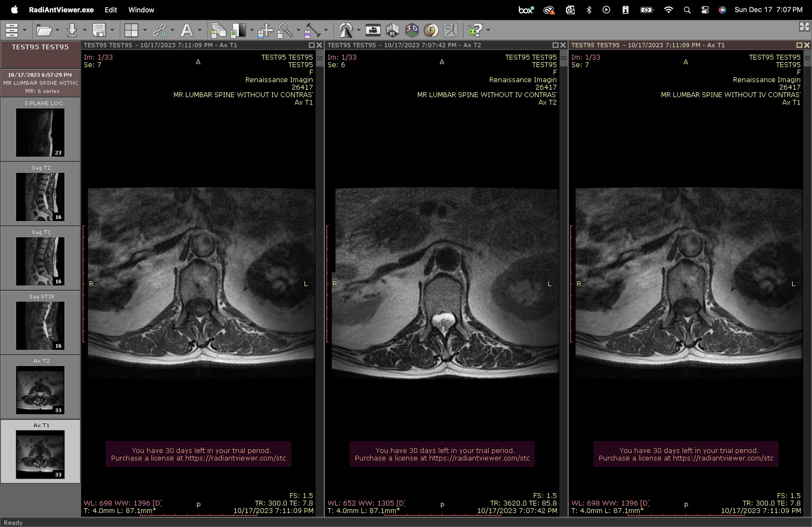Click the Box icon in the menu bar
This screenshot has width=812, height=527.
pyautogui.click(x=526, y=10)
